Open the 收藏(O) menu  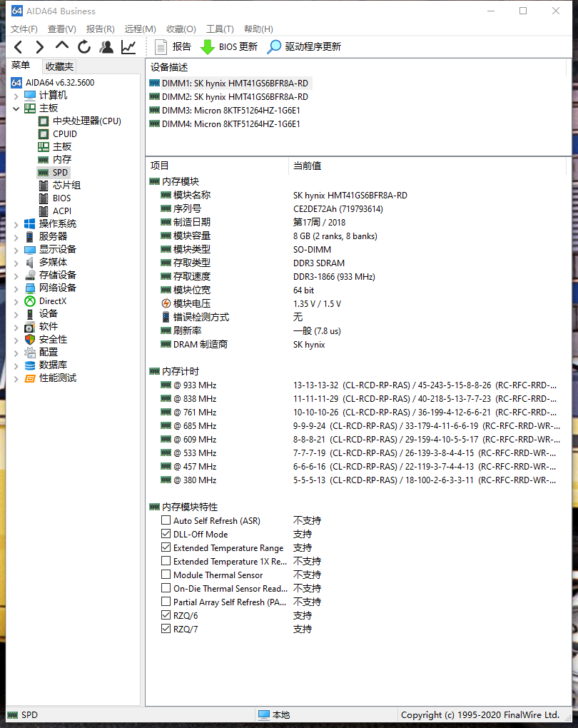click(181, 29)
